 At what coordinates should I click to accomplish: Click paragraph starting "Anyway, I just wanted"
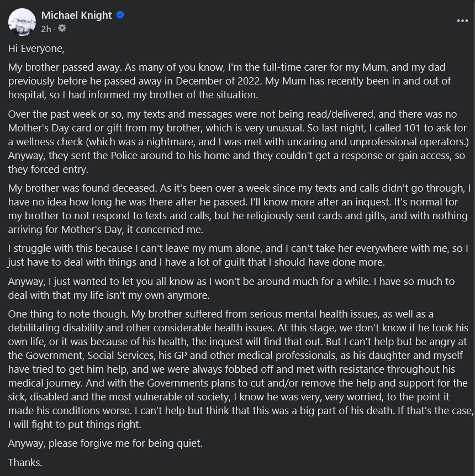pyautogui.click(x=231, y=288)
